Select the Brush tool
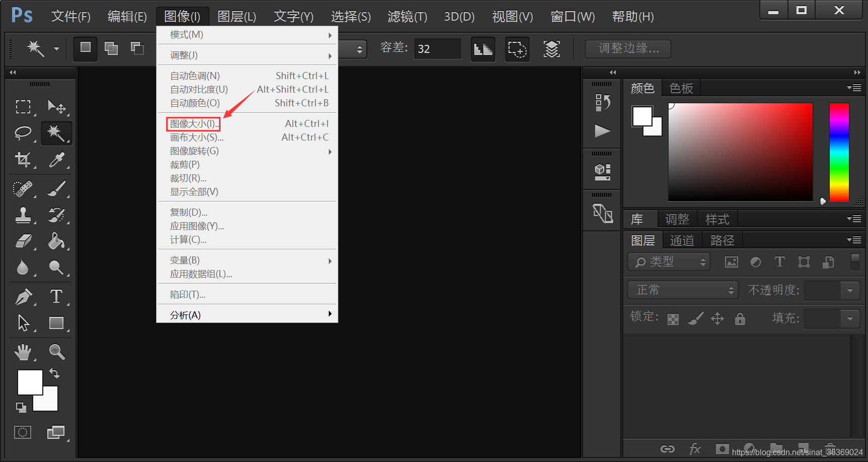Image resolution: width=868 pixels, height=462 pixels. coord(56,188)
